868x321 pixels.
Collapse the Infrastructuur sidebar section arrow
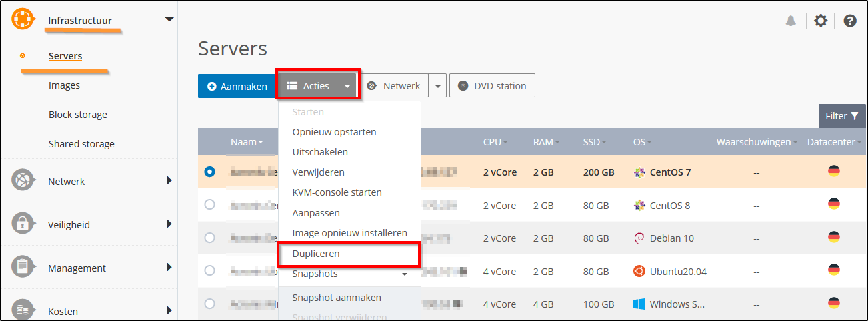coord(169,19)
